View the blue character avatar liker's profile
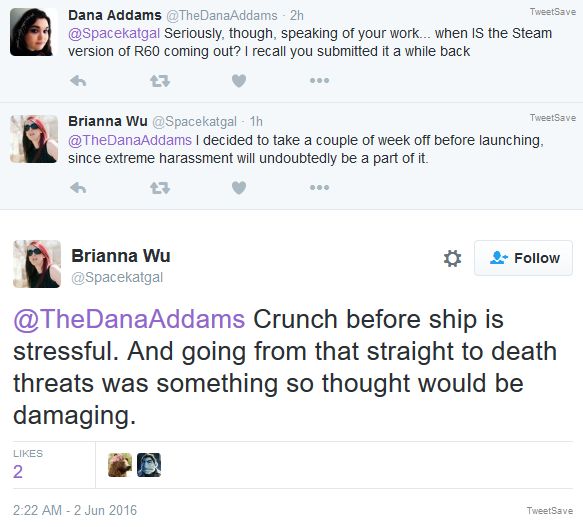583x527 pixels. (149, 465)
